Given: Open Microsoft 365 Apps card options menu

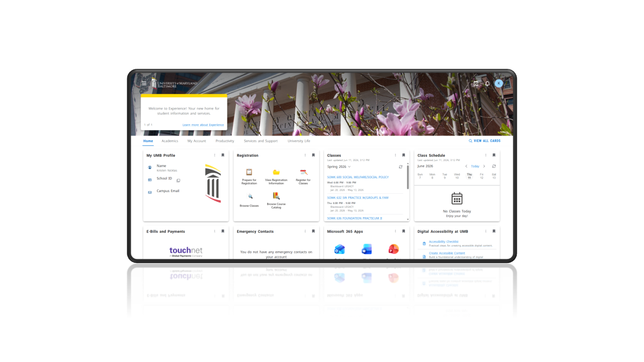Looking at the screenshot, I should click(395, 231).
